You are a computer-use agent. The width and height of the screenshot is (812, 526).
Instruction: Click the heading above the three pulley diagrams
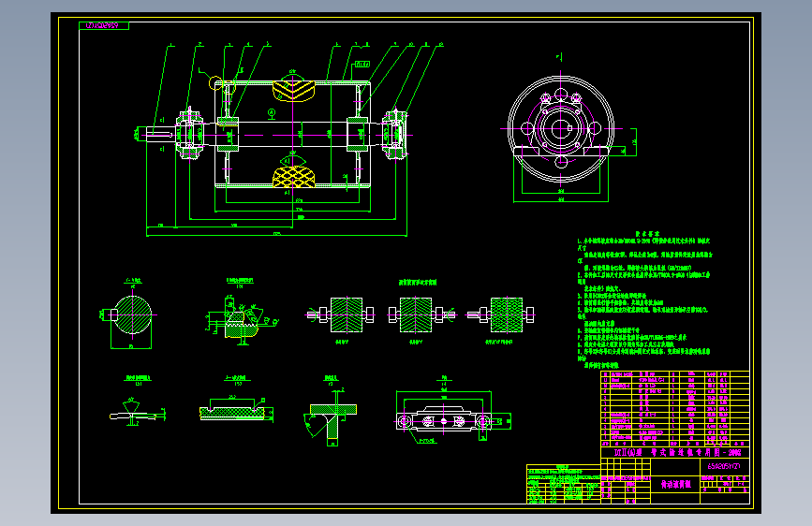[x=418, y=282]
